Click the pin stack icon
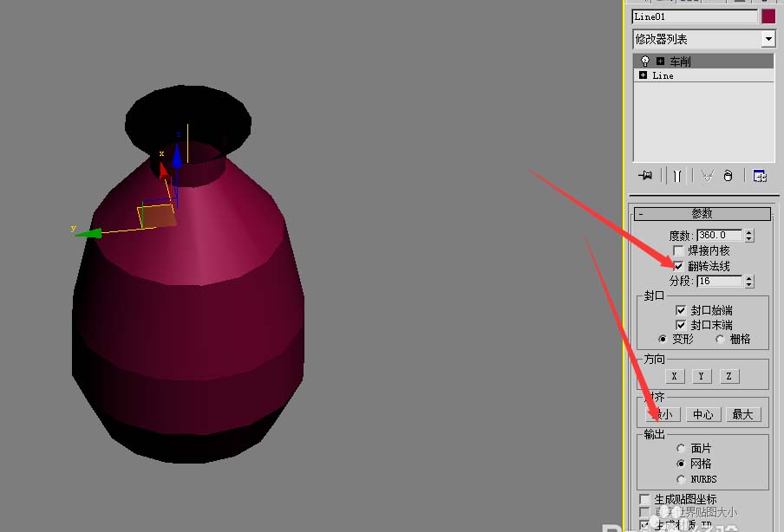Image resolution: width=784 pixels, height=532 pixels. point(644,175)
